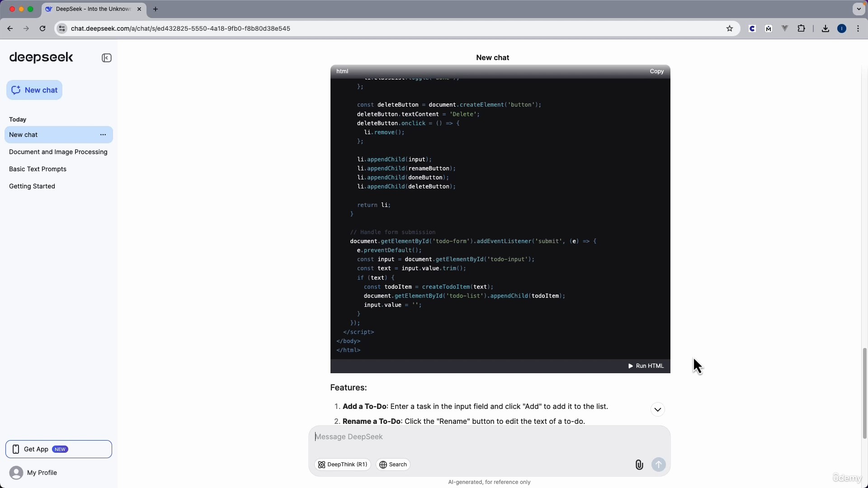Viewport: 868px width, 488px height.
Task: Close the DeepSeek tab
Action: pyautogui.click(x=139, y=9)
